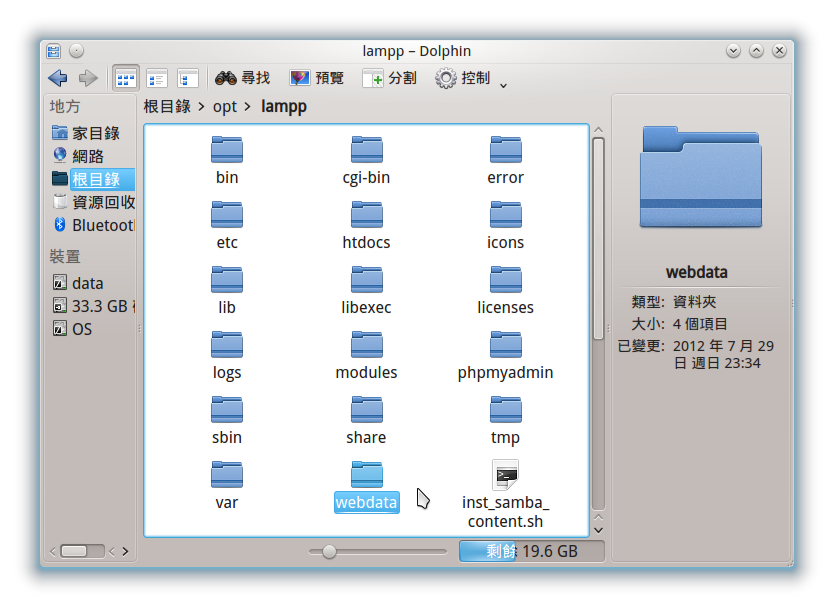
Task: Click the 已變更 date value in info panel
Action: pyautogui.click(x=723, y=354)
